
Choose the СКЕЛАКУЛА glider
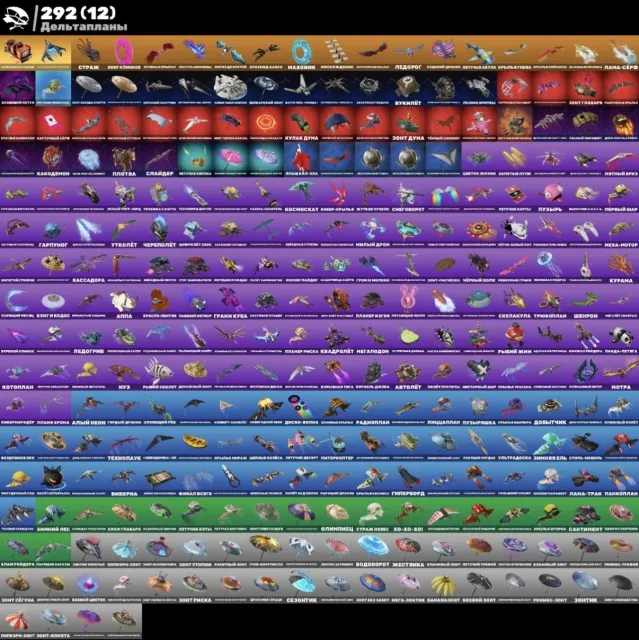(x=515, y=302)
